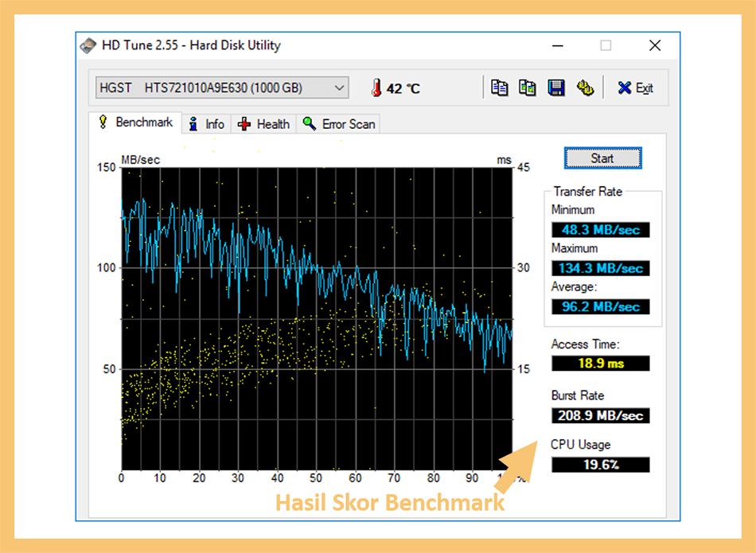This screenshot has height=553, width=756.
Task: Click the 42 °C temperature reading
Action: coord(403,88)
